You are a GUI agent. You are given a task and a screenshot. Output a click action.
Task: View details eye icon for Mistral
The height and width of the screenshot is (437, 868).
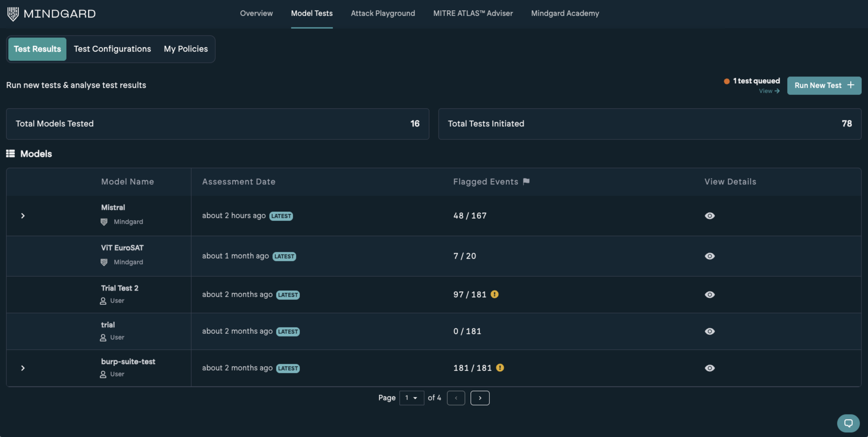tap(710, 216)
